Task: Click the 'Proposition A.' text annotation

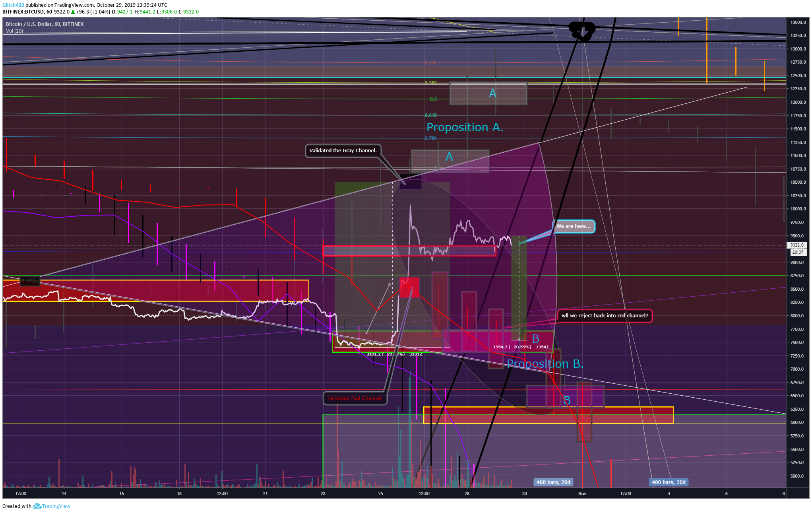Action: point(465,127)
